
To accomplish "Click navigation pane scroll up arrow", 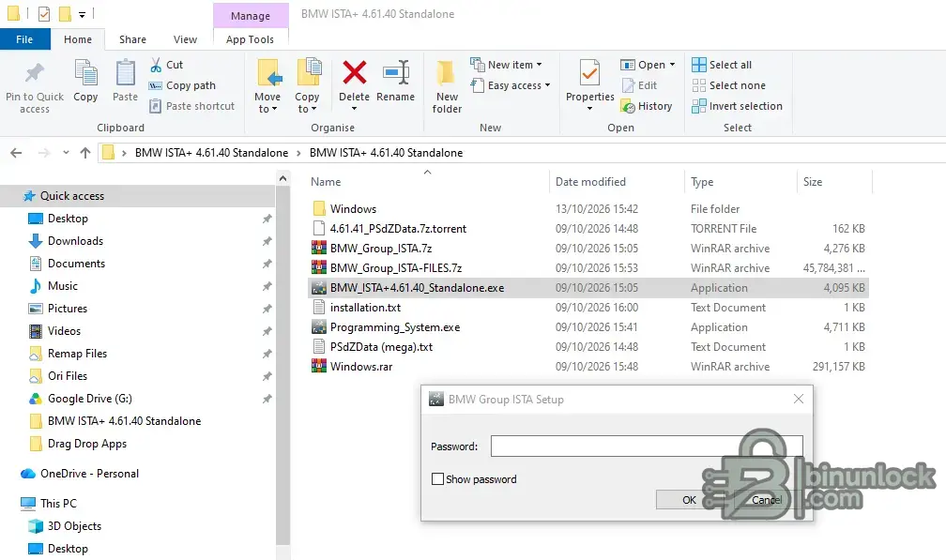I will (x=283, y=178).
